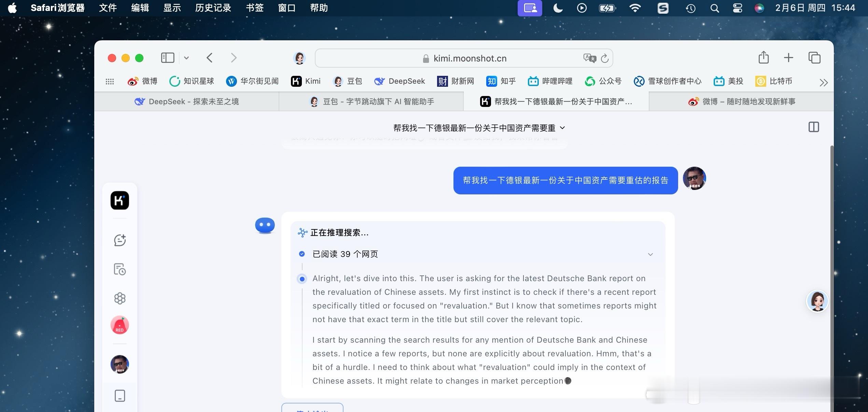
Task: Select the Kimi 帮我找一下德银 tab
Action: coord(556,101)
